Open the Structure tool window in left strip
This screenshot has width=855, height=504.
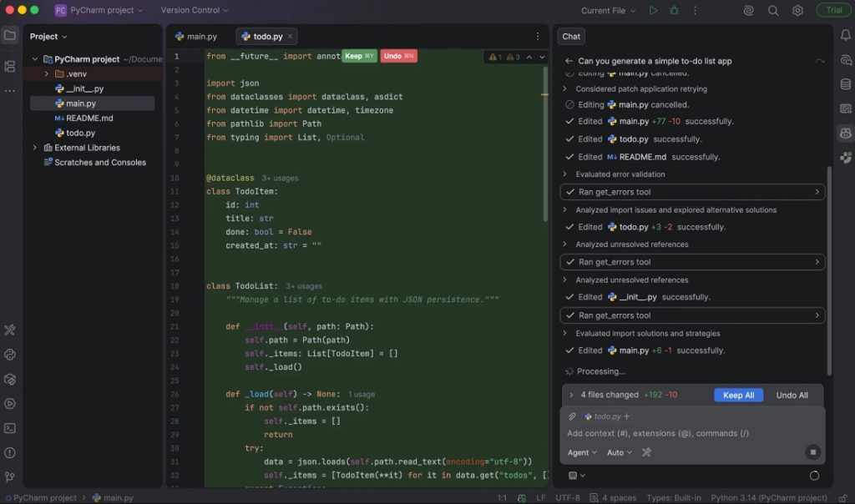[x=10, y=67]
